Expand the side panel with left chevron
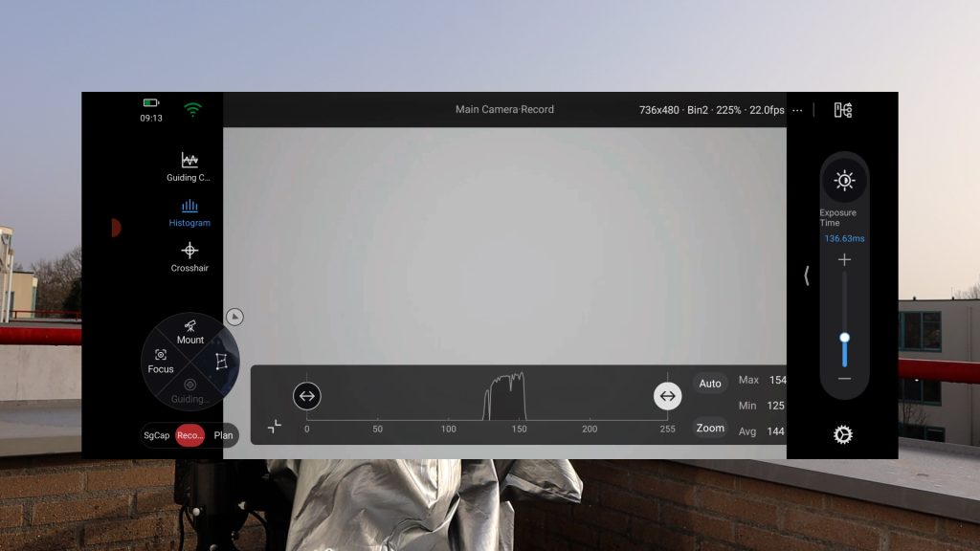The width and height of the screenshot is (980, 551). (x=806, y=275)
